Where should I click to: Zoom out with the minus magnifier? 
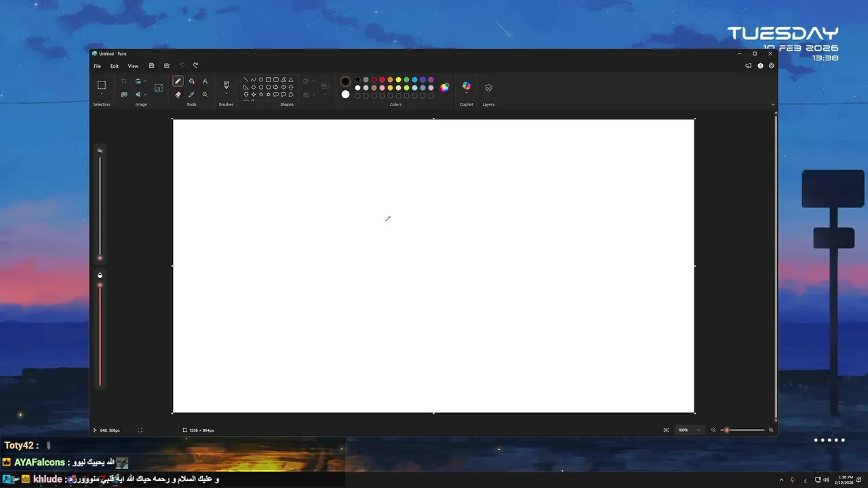coord(713,430)
